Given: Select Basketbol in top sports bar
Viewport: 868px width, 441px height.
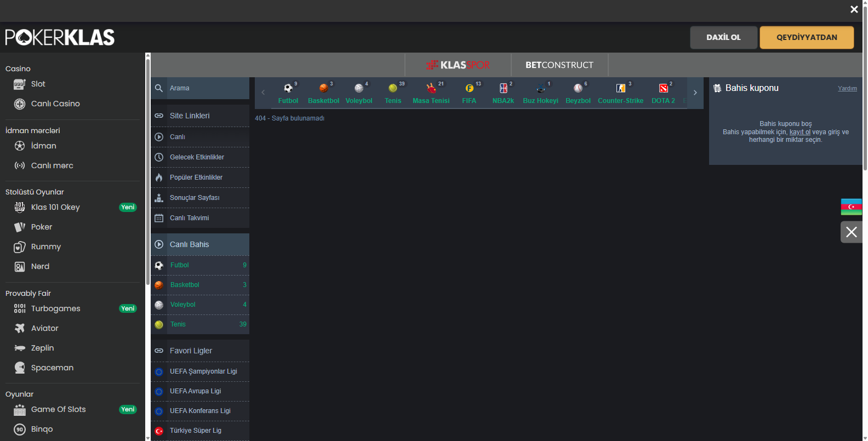Looking at the screenshot, I should [323, 93].
